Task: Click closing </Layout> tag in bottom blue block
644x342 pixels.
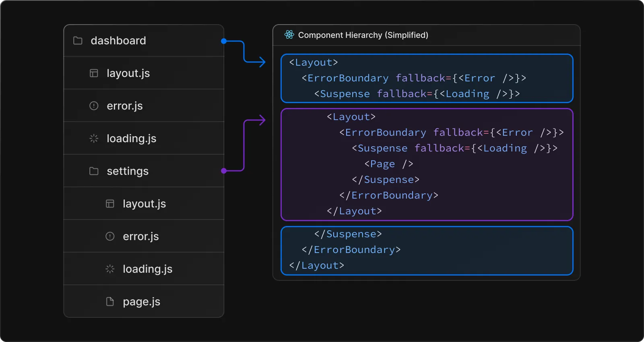Action: tap(316, 265)
